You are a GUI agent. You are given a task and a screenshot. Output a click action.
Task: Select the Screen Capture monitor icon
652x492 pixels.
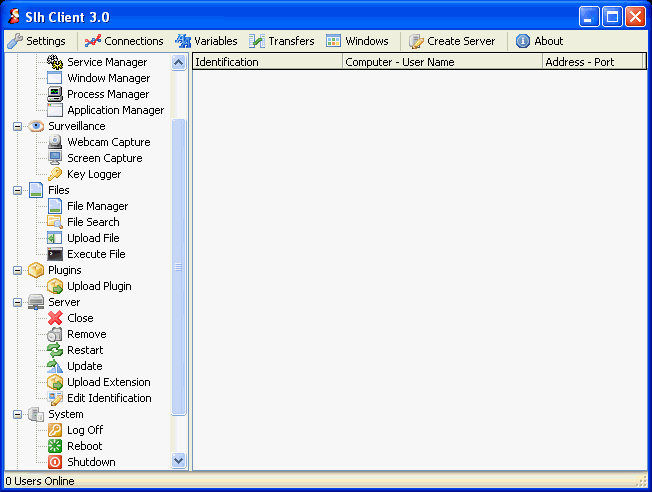pyautogui.click(x=56, y=158)
